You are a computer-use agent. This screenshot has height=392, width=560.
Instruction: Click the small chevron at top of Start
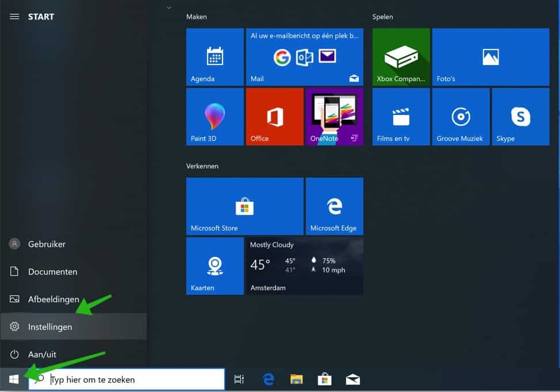[168, 7]
